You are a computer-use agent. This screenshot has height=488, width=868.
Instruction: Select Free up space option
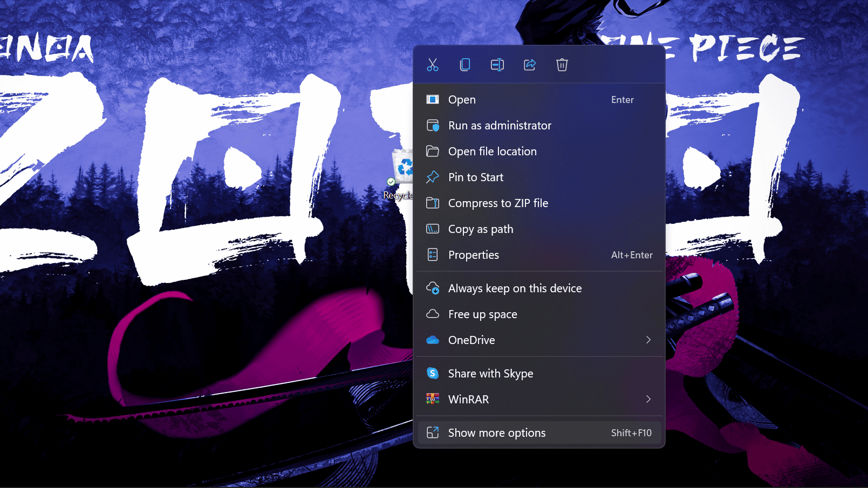(482, 314)
